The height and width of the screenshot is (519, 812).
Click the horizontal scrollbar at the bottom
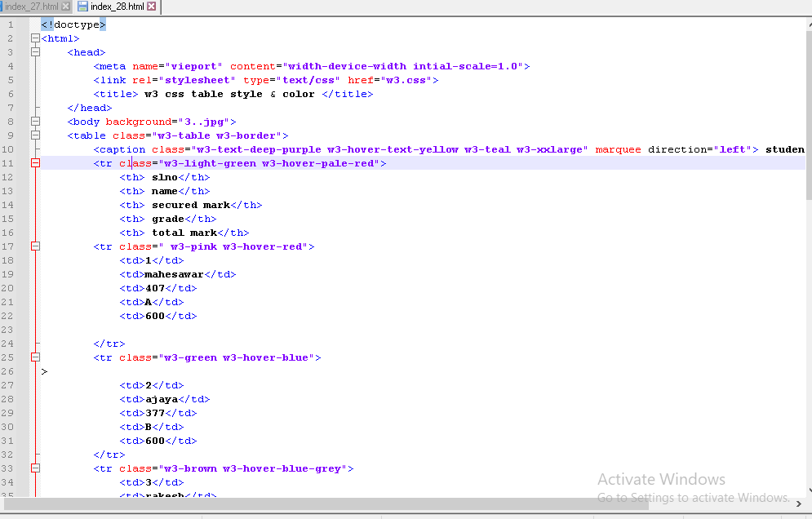click(x=326, y=504)
